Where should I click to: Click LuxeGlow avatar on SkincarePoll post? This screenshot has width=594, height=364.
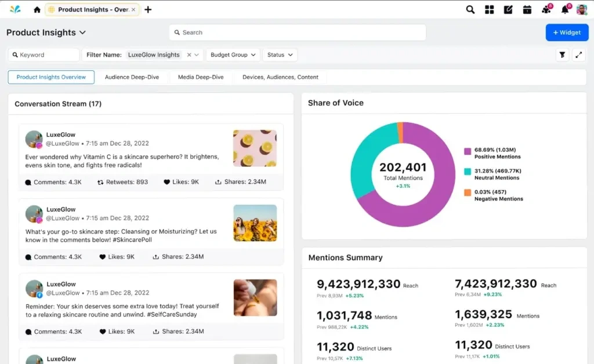tap(34, 214)
